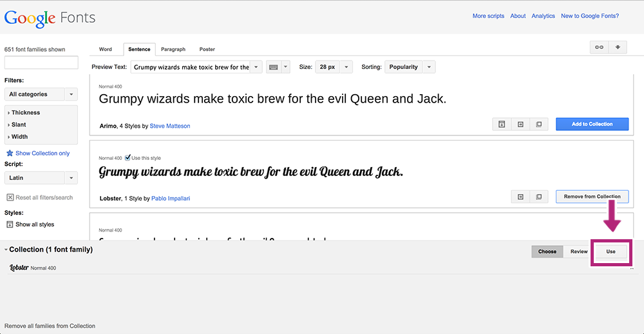The image size is (644, 334).
Task: Click Show all styles text
Action: click(35, 224)
